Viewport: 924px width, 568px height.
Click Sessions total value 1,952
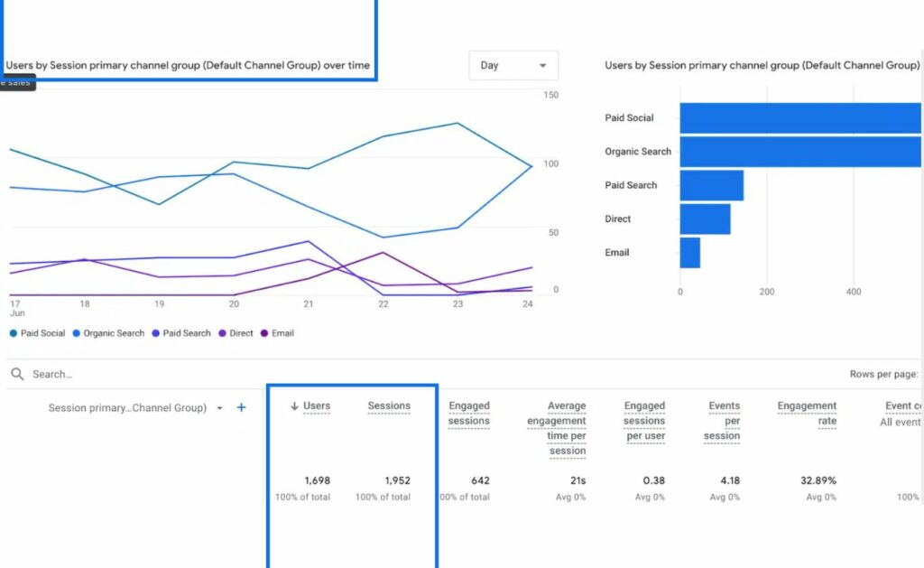397,480
